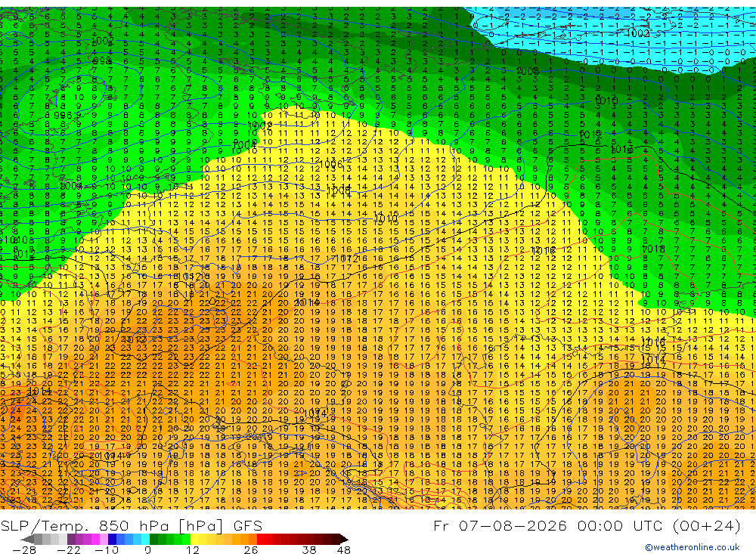Click the SLP/Temp. 850 hPa GFS title
The width and height of the screenshot is (756, 554).
pos(131,525)
